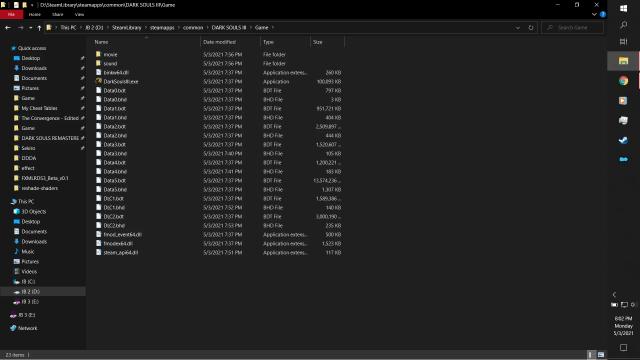Select the DarkSoulsIII.exe application icon
This screenshot has height=360, width=640.
click(x=98, y=81)
